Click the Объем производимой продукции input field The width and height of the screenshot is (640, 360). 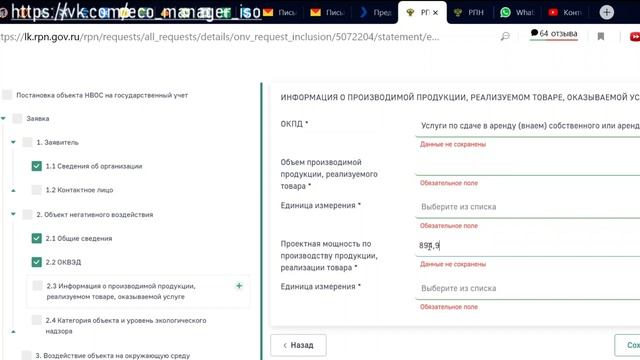[528, 167]
